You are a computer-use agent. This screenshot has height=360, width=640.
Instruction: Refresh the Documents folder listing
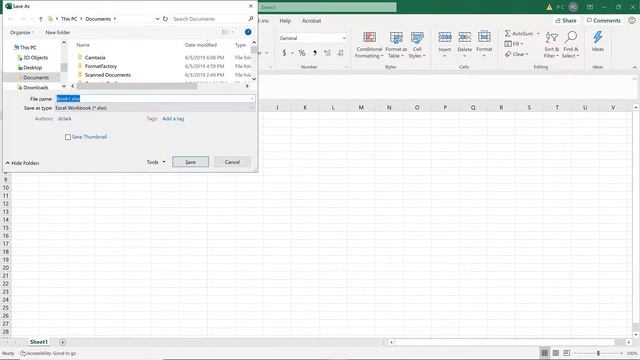tap(165, 19)
